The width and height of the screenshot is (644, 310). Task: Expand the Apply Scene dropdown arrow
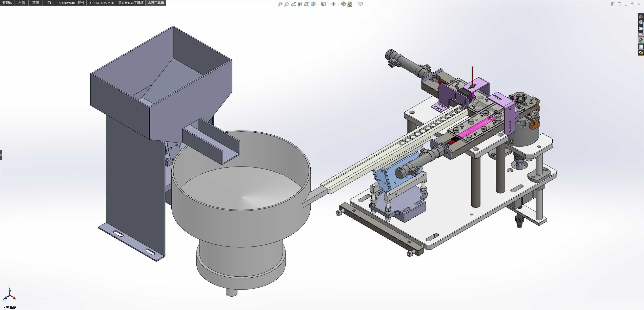pyautogui.click(x=355, y=4)
